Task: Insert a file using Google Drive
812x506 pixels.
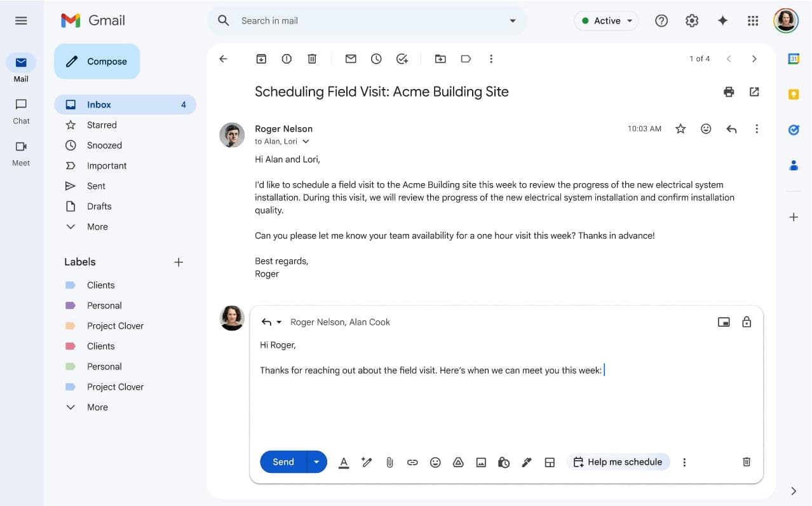Action: (x=458, y=462)
